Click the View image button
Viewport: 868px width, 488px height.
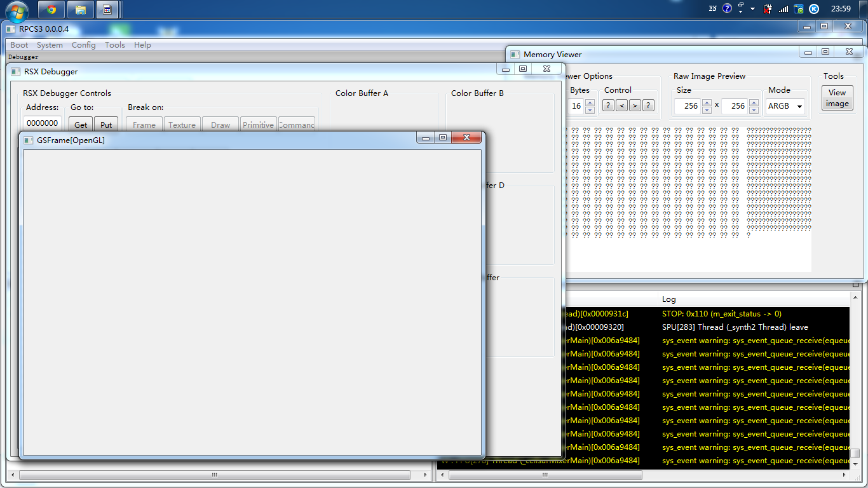(837, 98)
